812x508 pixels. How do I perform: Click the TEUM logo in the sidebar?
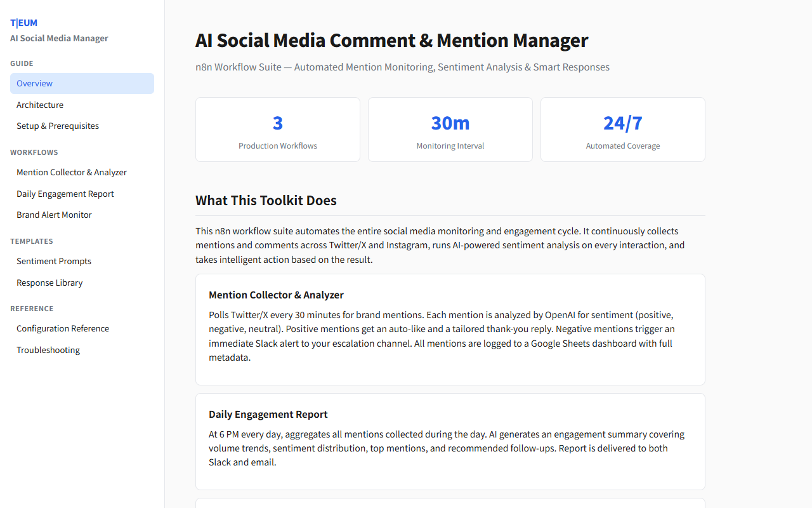point(24,23)
